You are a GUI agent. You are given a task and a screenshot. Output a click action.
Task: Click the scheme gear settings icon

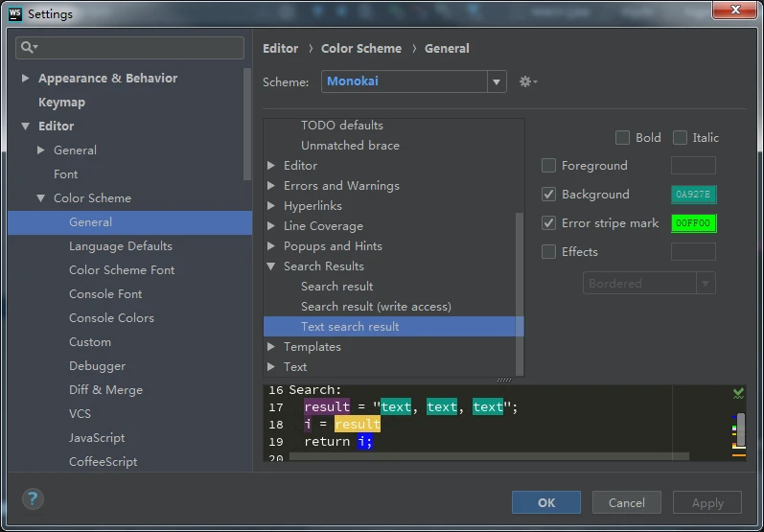coord(526,82)
